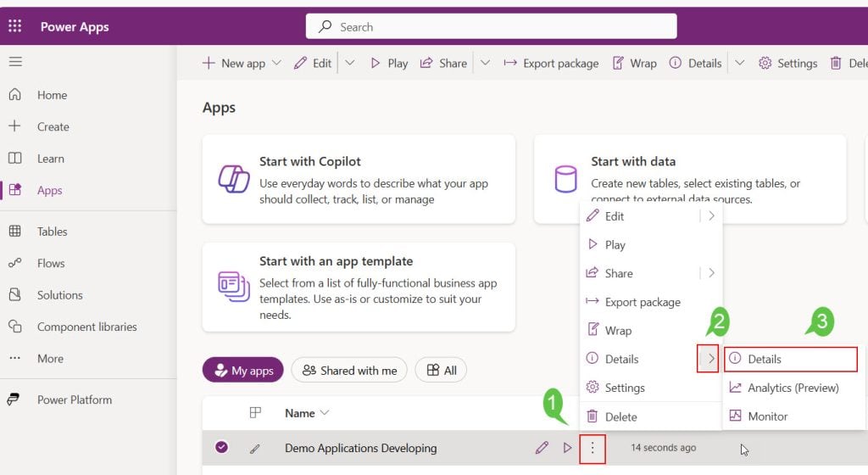Click the row pencil Edit icon
The height and width of the screenshot is (475, 868).
tap(542, 447)
